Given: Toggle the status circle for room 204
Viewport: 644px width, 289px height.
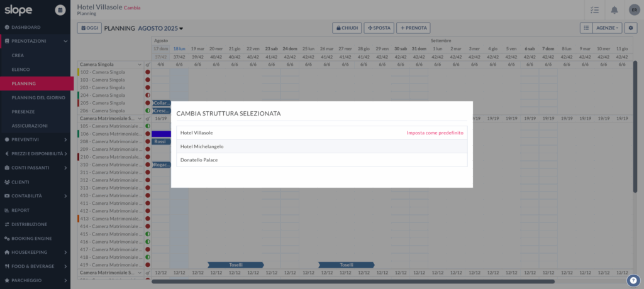Looking at the screenshot, I should tap(147, 95).
